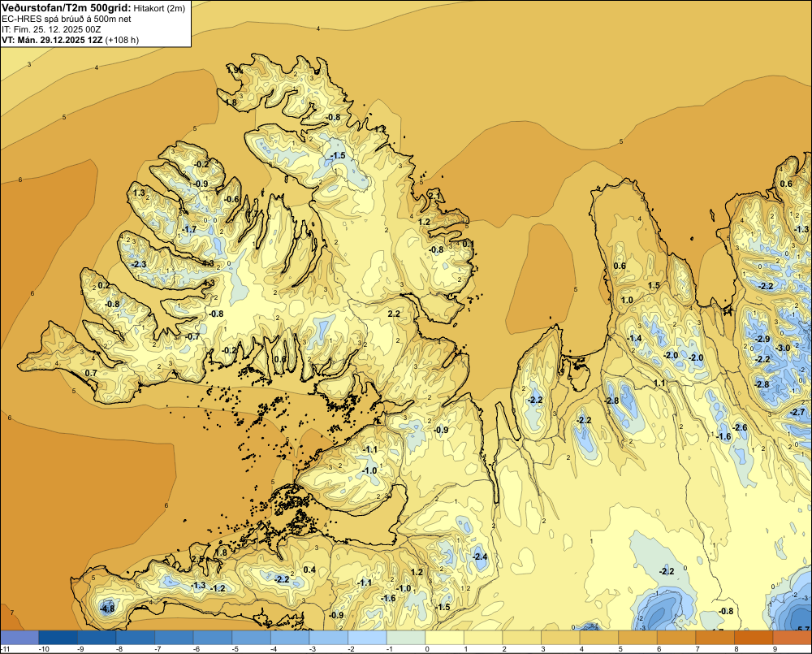Select legend swatch between -2 and -1
Screen dimensions: 812x654
[367, 638]
